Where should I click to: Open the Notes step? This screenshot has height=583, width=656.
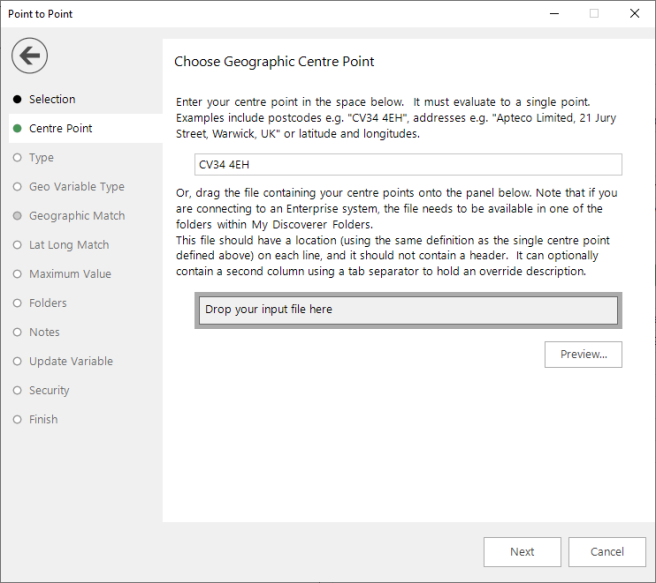[x=44, y=332]
